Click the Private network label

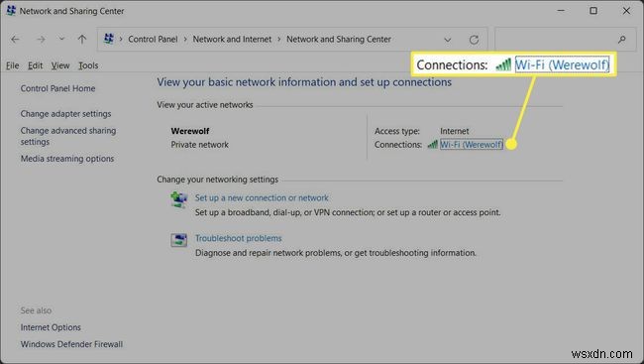point(199,145)
